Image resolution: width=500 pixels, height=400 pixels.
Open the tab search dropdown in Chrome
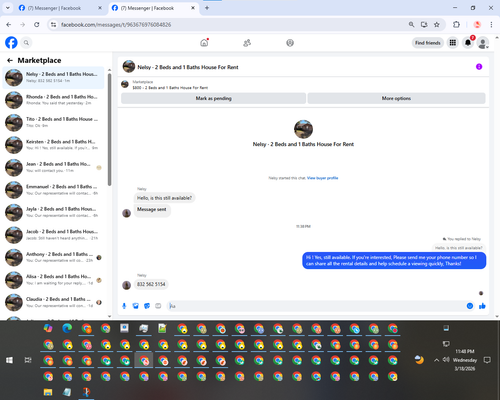8,8
